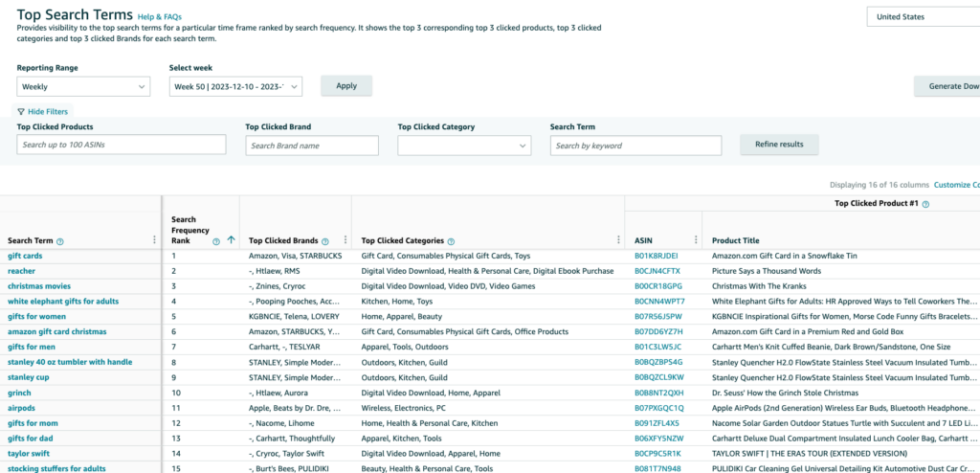This screenshot has width=980, height=473.
Task: Open the gifts for dad search term
Action: tap(31, 438)
